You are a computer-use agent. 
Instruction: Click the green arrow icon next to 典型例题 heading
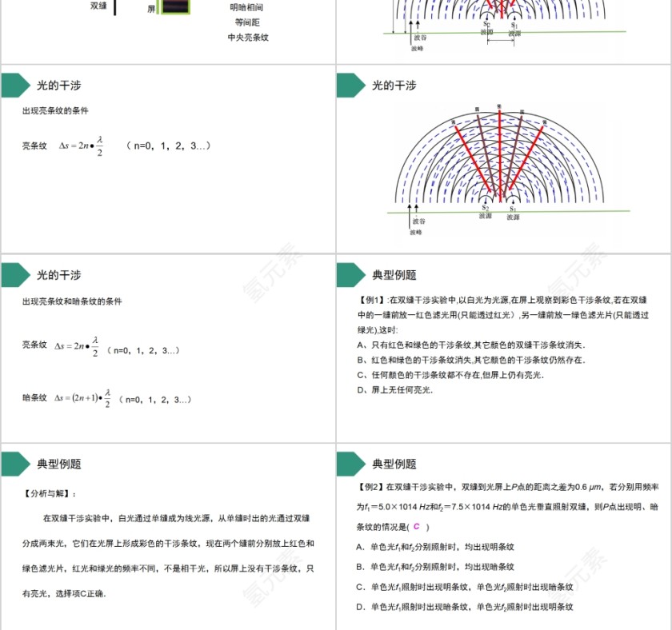(x=350, y=273)
